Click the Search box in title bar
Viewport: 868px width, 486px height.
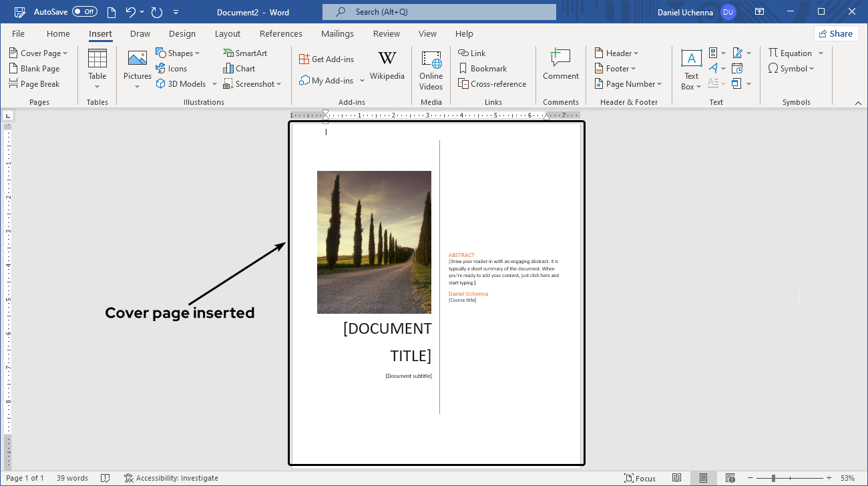point(439,12)
